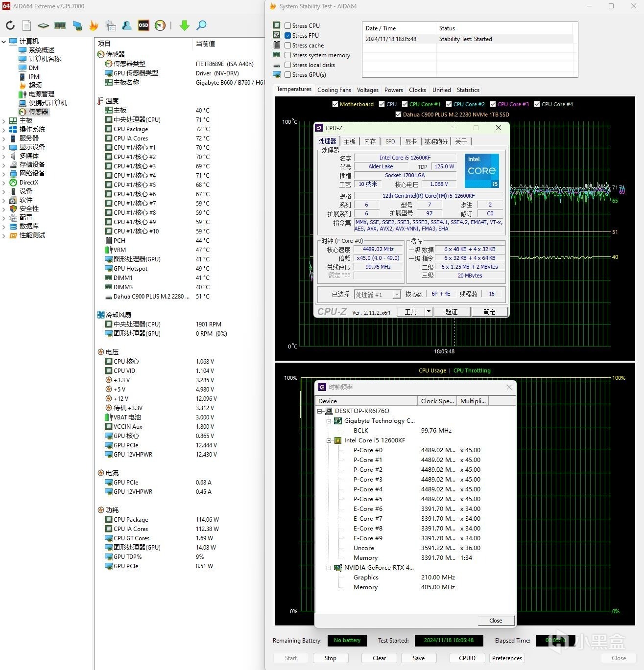Viewport: 644px width, 670px height.
Task: Open the 内存 tab in CPU-Z
Action: click(x=370, y=141)
